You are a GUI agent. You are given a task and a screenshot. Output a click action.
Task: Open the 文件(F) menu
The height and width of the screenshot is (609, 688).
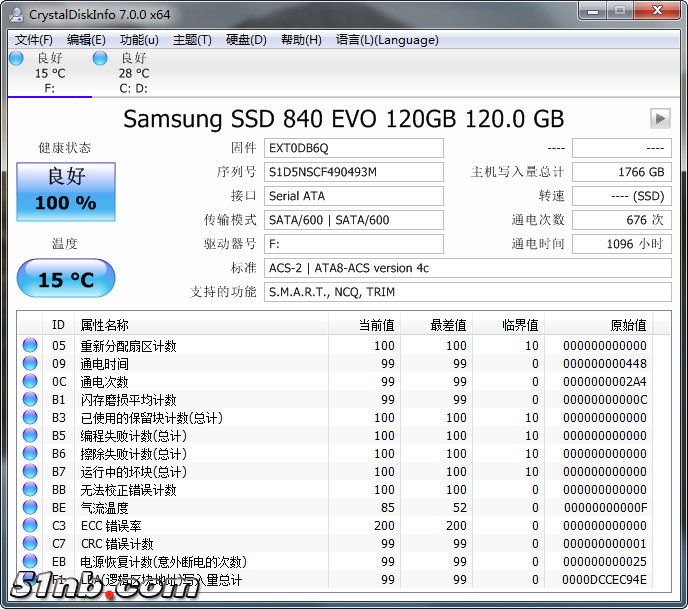(34, 40)
